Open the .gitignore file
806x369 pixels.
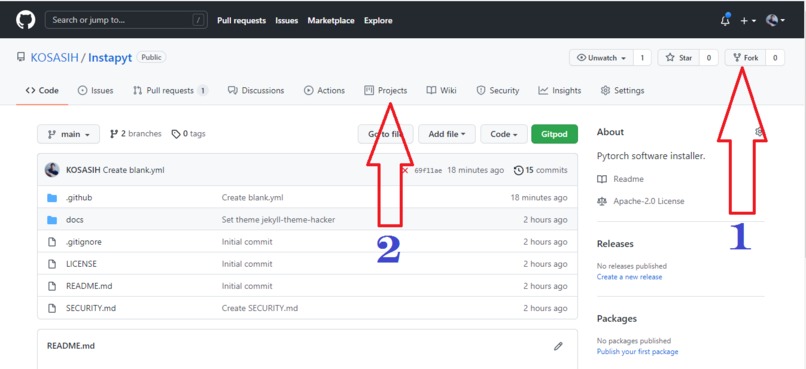pos(84,242)
